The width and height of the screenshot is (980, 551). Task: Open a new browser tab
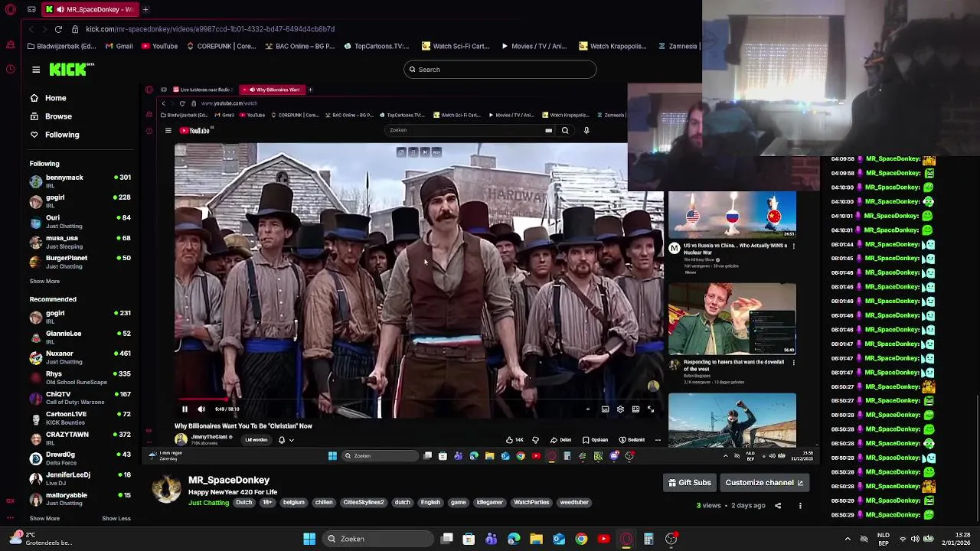coord(145,9)
